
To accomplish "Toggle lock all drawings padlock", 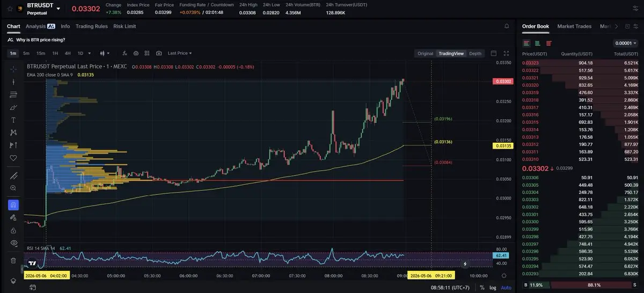I will point(14,230).
